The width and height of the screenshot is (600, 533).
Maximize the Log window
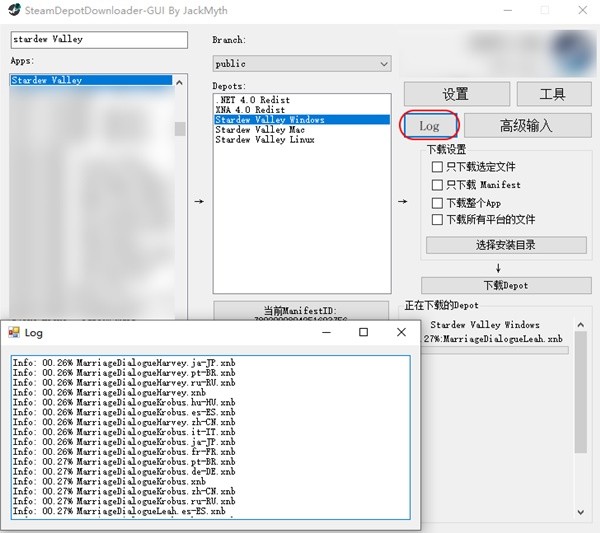click(x=364, y=332)
